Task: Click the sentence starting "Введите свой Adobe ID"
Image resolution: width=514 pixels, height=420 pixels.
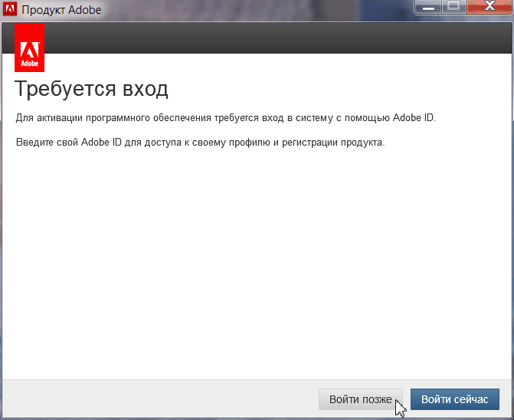Action: (x=200, y=143)
